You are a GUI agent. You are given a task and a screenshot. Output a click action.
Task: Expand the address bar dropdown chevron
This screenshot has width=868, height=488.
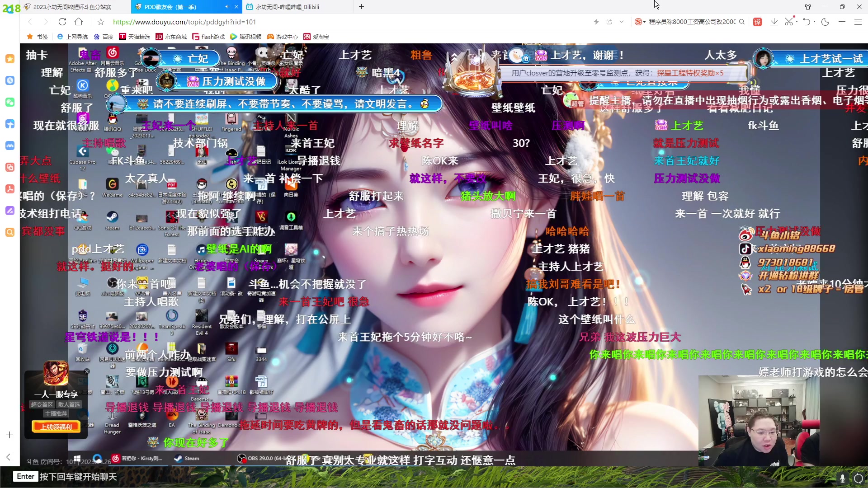point(622,22)
